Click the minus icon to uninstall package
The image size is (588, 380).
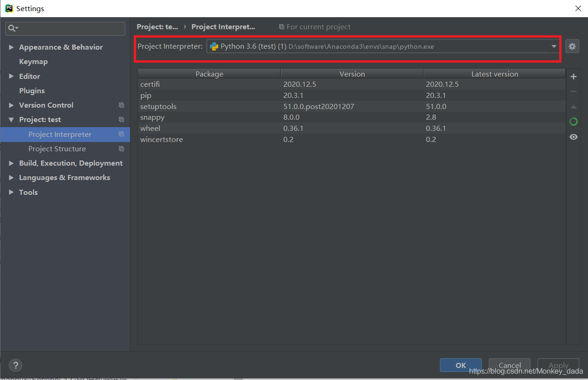point(574,91)
